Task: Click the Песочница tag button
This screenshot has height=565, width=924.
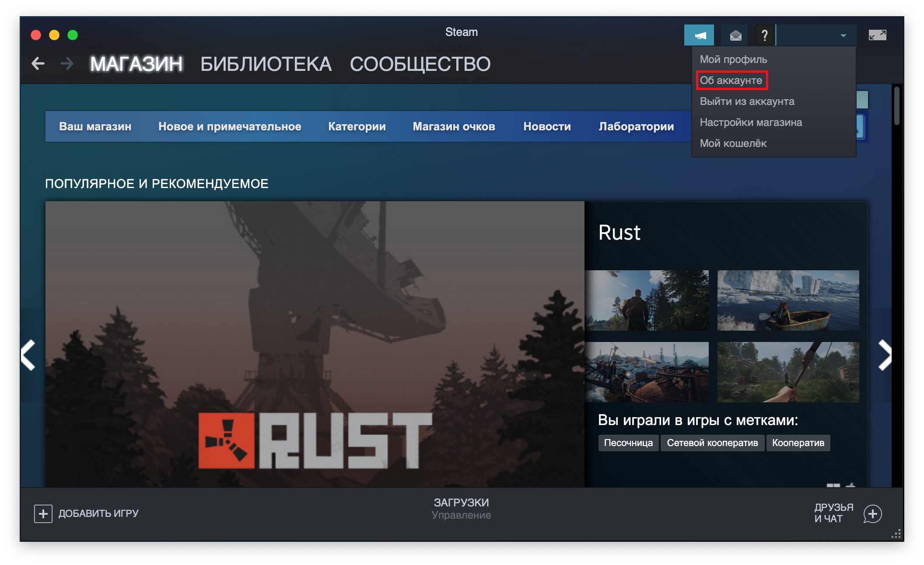Action: [628, 443]
